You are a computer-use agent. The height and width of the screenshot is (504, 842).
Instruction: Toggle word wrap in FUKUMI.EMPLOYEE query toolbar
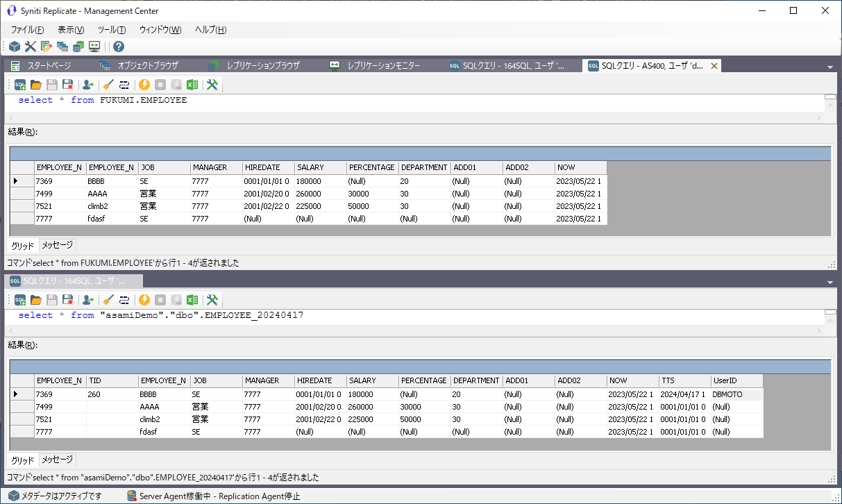[124, 85]
